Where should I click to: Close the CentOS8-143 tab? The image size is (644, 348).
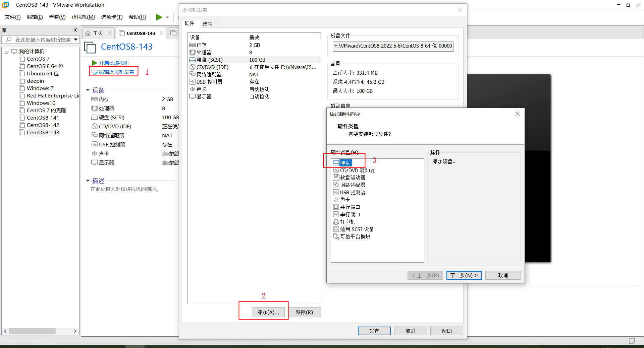coord(162,33)
